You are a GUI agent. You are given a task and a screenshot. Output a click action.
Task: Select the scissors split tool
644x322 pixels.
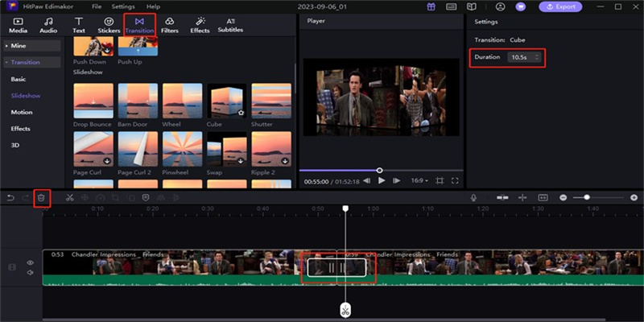[x=70, y=197]
